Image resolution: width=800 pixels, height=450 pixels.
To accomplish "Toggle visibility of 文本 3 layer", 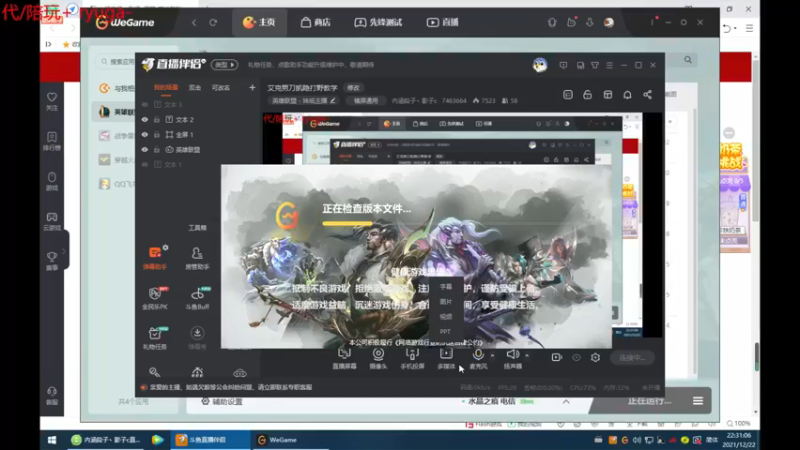I will coord(145,105).
